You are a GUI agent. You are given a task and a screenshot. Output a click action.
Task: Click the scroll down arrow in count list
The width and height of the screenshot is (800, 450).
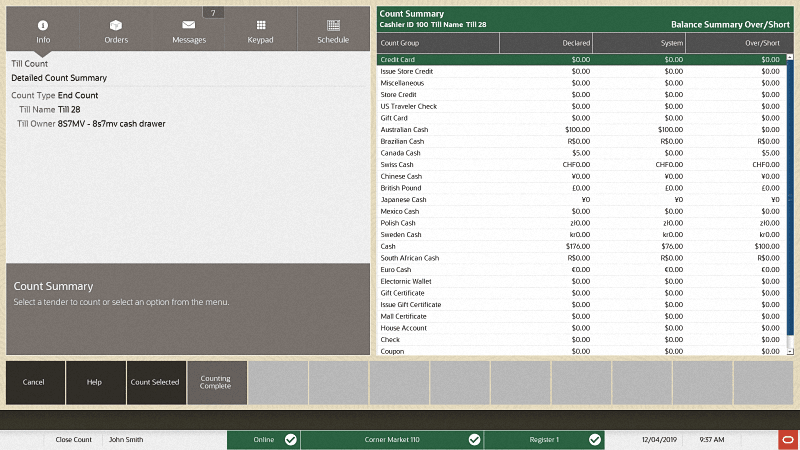pos(790,352)
